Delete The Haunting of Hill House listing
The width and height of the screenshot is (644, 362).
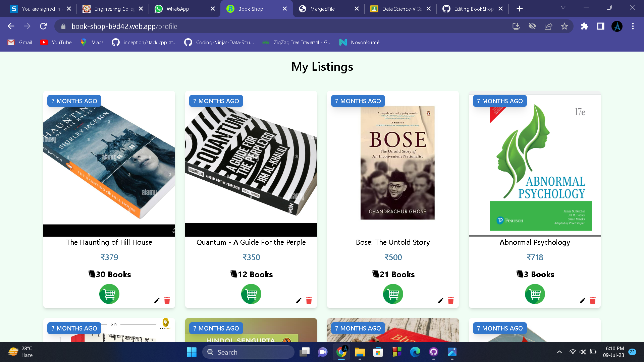(x=167, y=301)
